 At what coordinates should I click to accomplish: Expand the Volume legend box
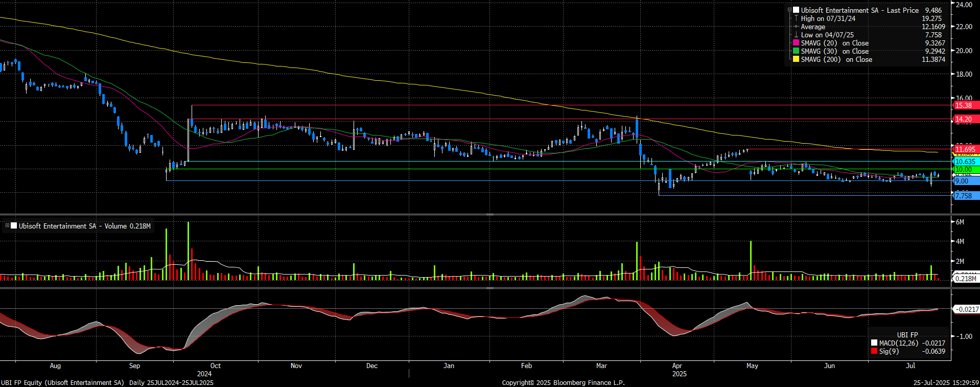point(7,225)
